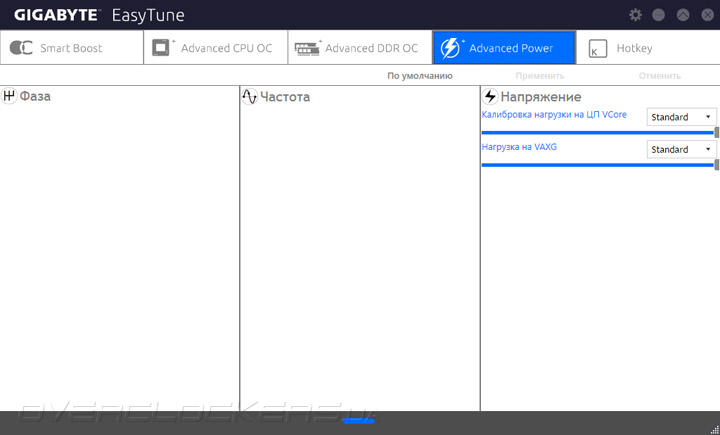
Task: Click the CPU VCore load calibration slider
Action: click(x=600, y=133)
